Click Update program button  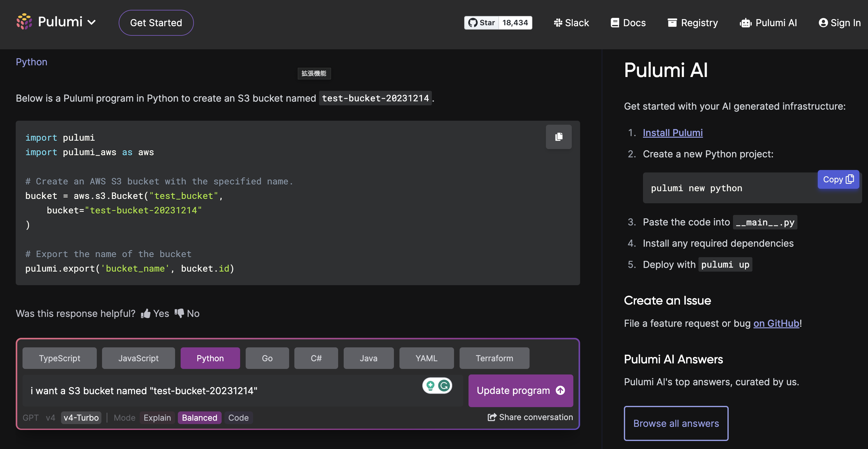(x=521, y=391)
